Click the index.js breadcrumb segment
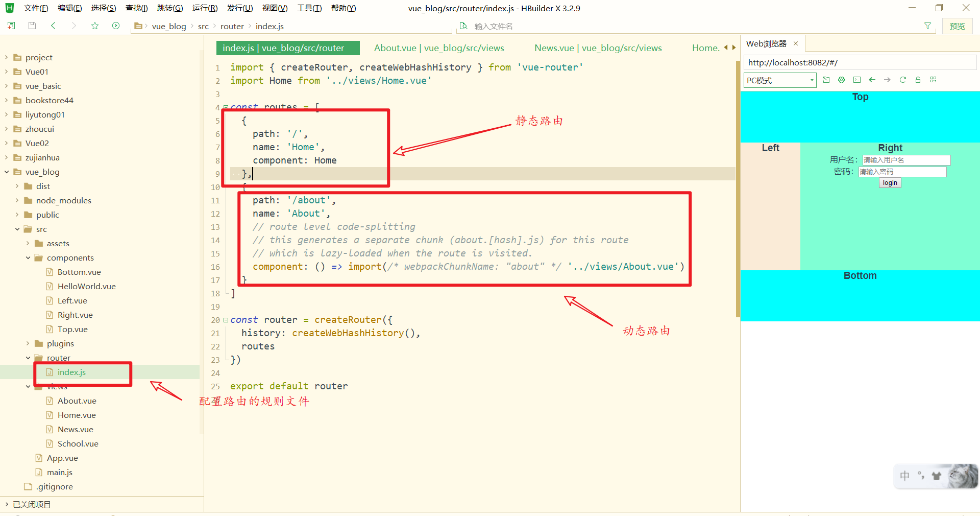Viewport: 980px width, 516px height. tap(269, 26)
